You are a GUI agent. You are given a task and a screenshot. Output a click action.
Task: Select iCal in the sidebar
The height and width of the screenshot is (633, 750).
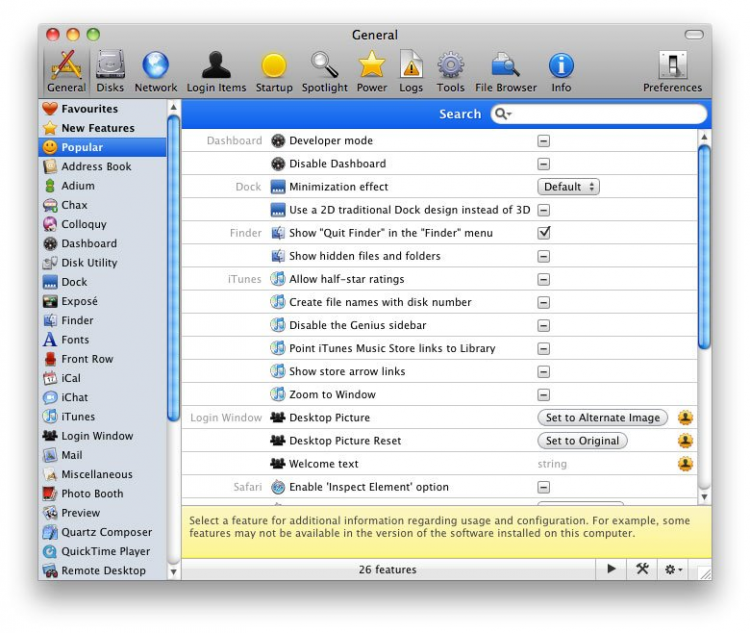(102, 378)
